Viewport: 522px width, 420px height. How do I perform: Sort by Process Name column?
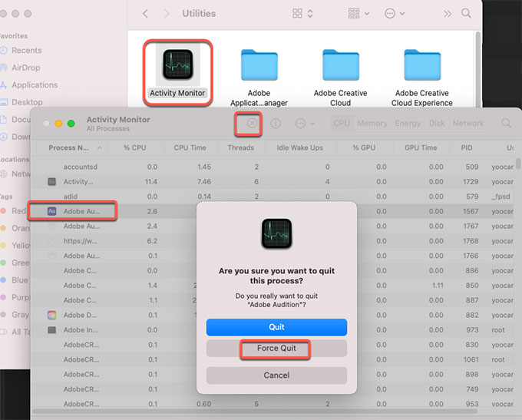(x=71, y=147)
